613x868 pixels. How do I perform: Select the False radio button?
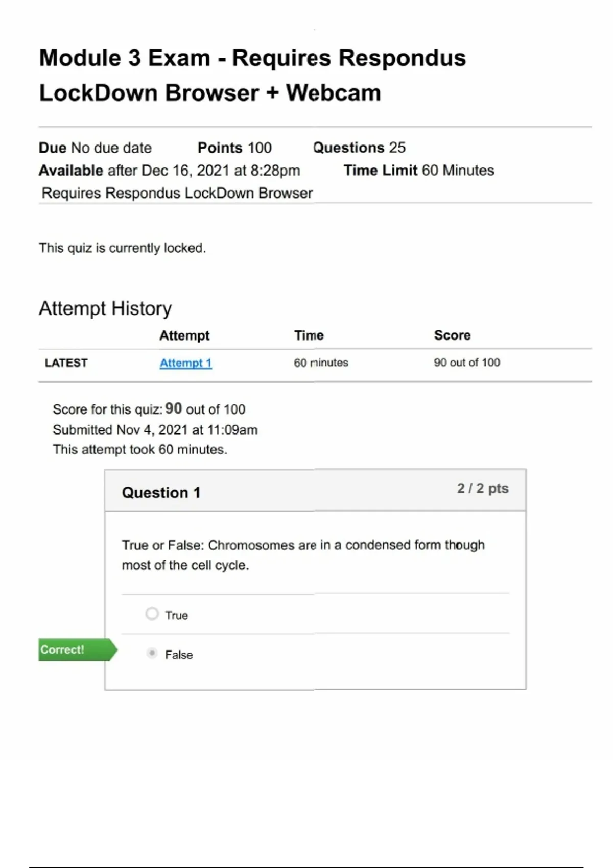click(152, 654)
